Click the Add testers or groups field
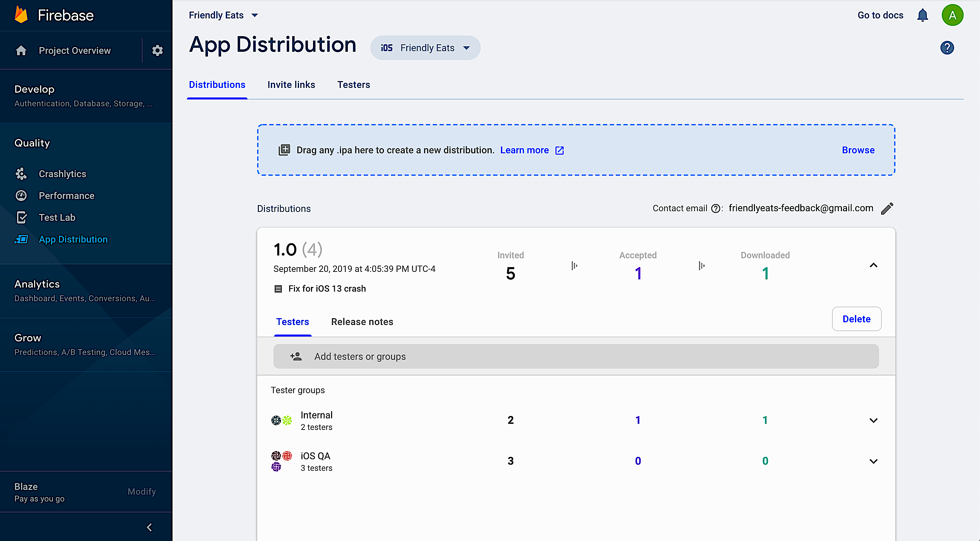Screen dimensions: 980x541 pyautogui.click(x=576, y=357)
